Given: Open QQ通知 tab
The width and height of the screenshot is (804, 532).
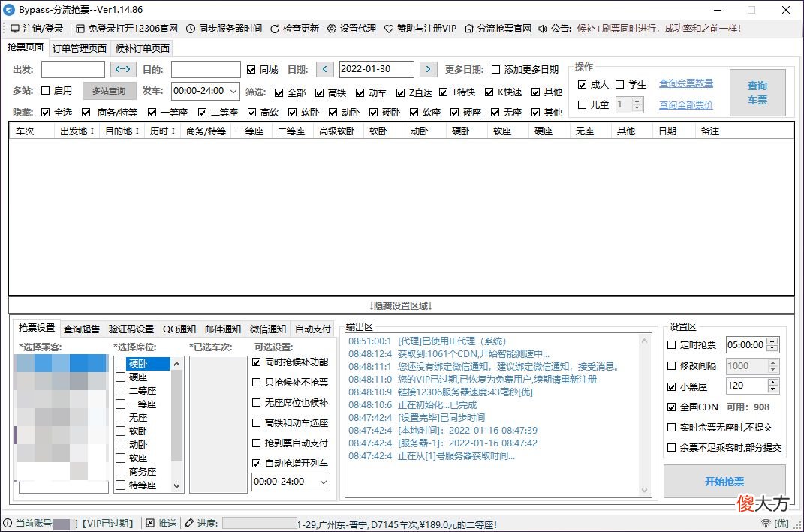Looking at the screenshot, I should pyautogui.click(x=179, y=329).
